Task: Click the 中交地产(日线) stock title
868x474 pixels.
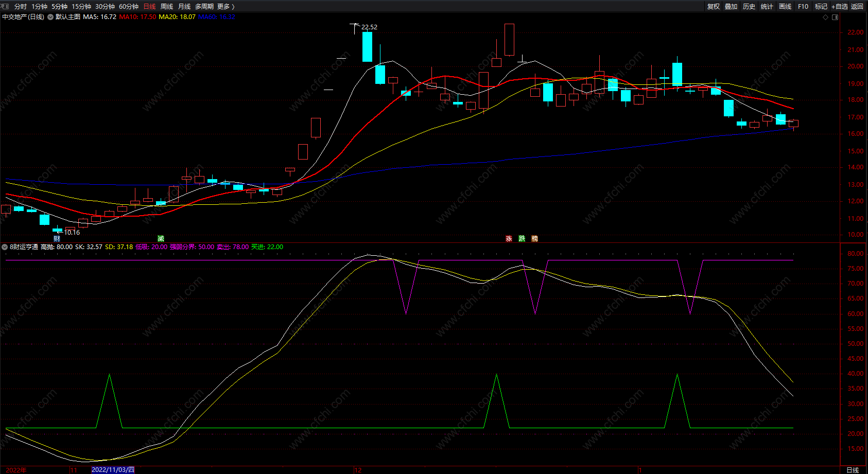Action: pos(23,17)
